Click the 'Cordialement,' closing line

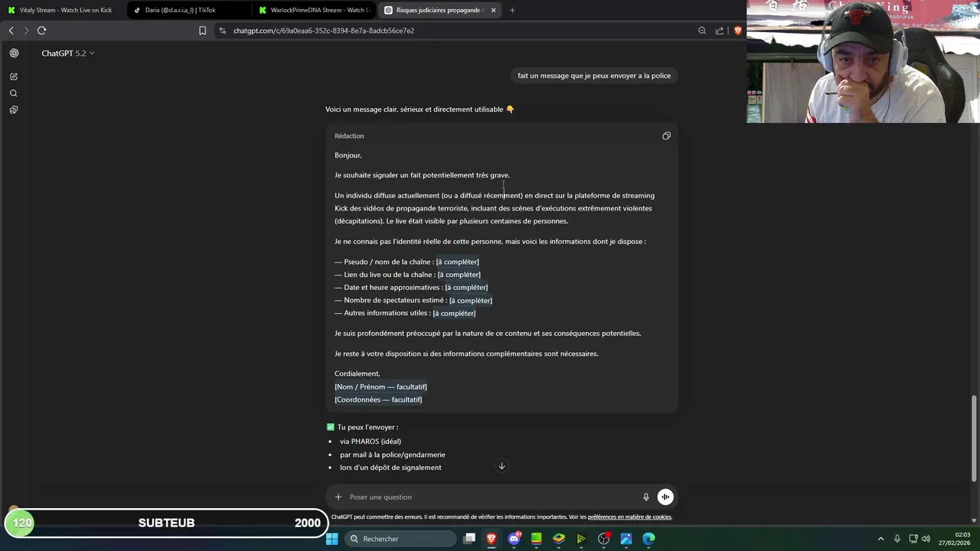point(357,374)
